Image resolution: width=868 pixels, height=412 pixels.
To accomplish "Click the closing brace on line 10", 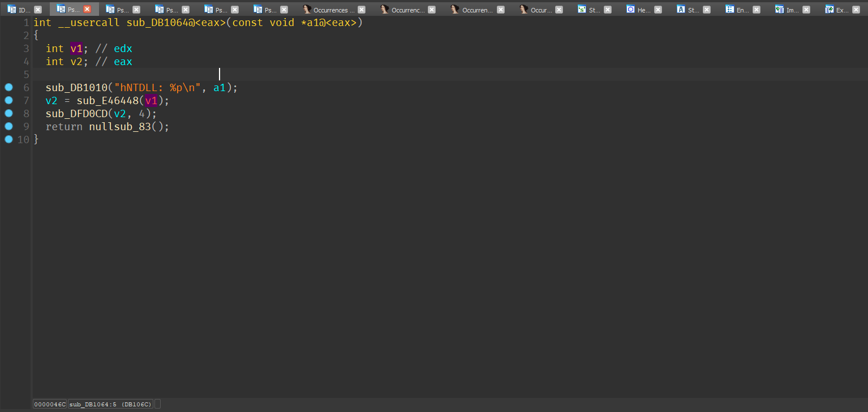I will (x=36, y=140).
